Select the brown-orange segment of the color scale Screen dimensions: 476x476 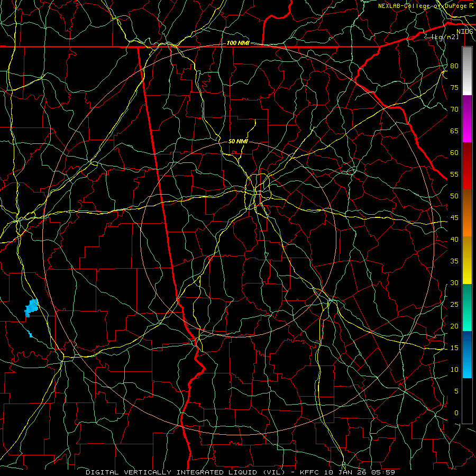pyautogui.click(x=467, y=213)
